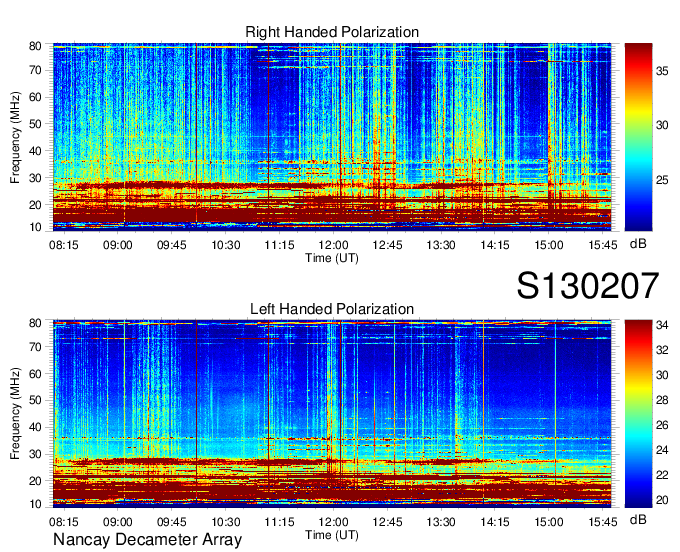This screenshot has height=552, width=680.
Task: Click the 22 tick on Left Handed colorbar
Action: [x=662, y=475]
